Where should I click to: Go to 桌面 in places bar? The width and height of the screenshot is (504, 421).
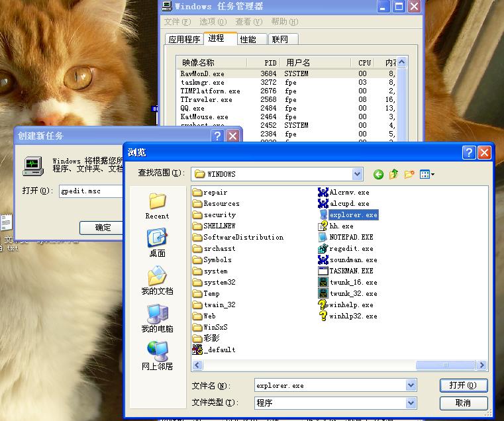click(157, 243)
